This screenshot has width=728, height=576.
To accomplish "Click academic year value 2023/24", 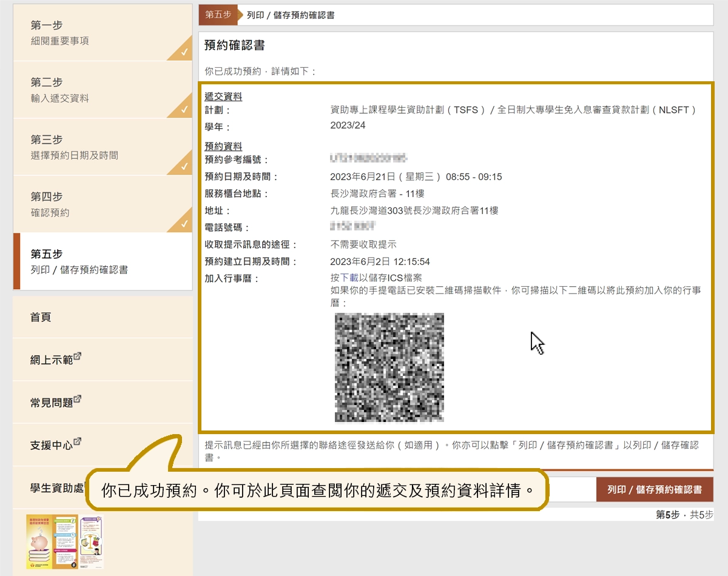I will [348, 126].
